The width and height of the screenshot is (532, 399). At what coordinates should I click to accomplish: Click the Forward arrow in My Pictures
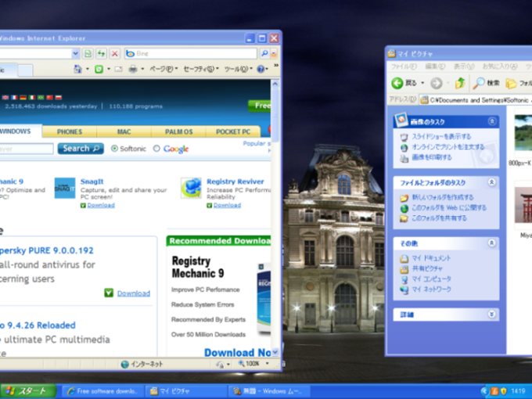coord(437,83)
